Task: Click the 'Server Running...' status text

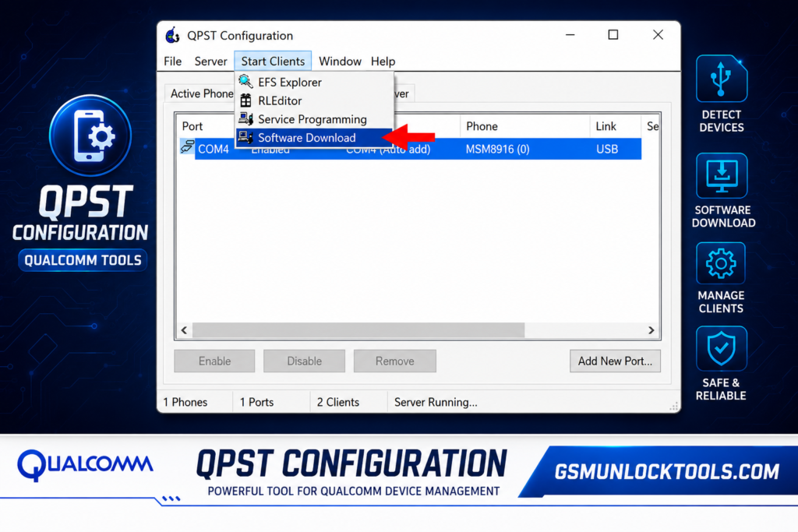Action: (x=436, y=402)
